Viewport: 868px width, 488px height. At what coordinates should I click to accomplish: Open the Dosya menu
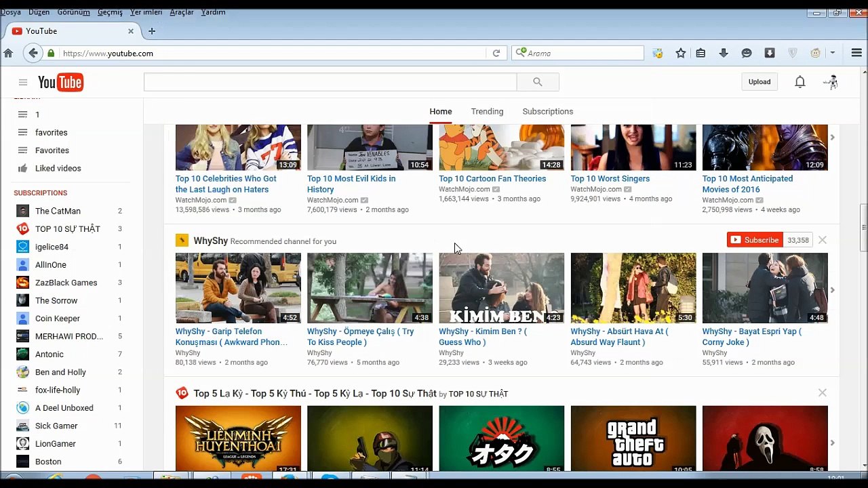pos(11,12)
